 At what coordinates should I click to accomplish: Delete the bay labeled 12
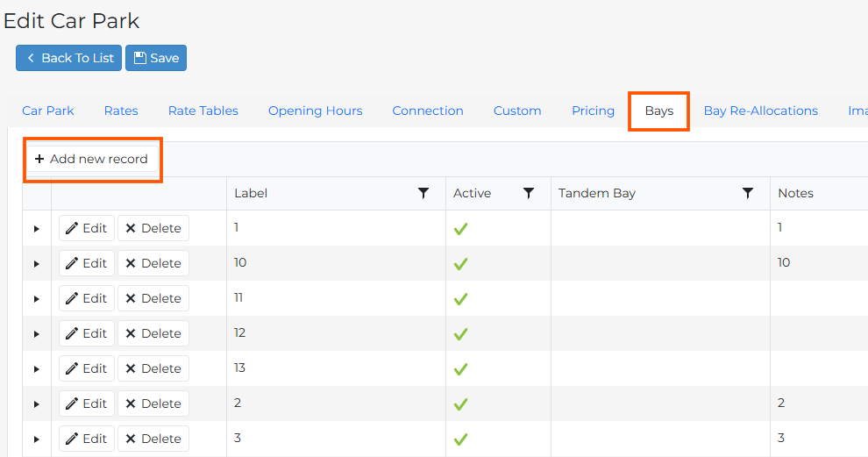153,333
